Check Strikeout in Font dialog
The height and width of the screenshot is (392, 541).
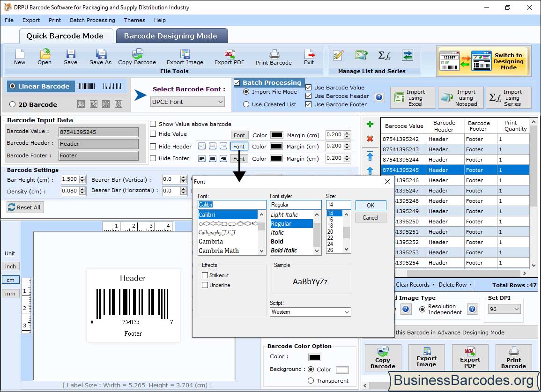[x=205, y=275]
